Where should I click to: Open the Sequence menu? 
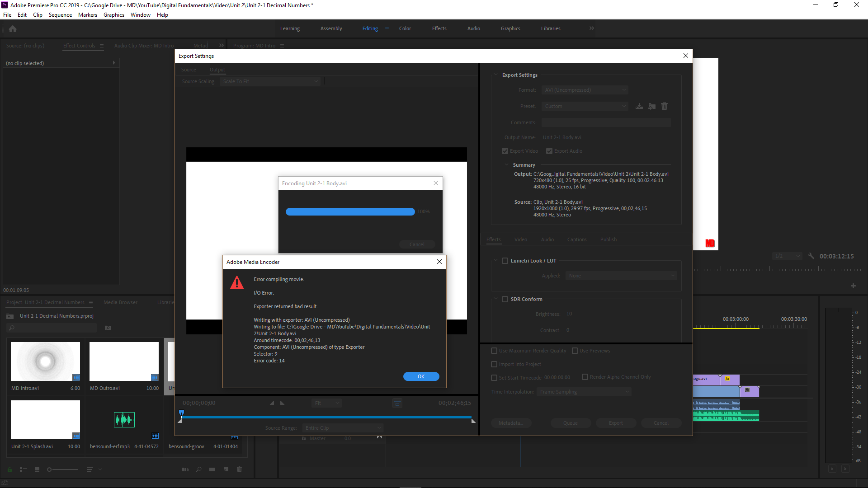(60, 15)
